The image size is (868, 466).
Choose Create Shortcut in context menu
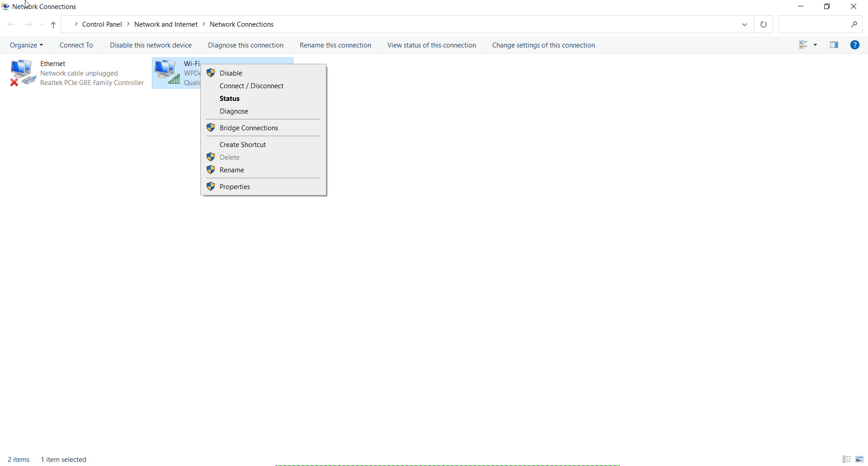[x=263, y=145]
